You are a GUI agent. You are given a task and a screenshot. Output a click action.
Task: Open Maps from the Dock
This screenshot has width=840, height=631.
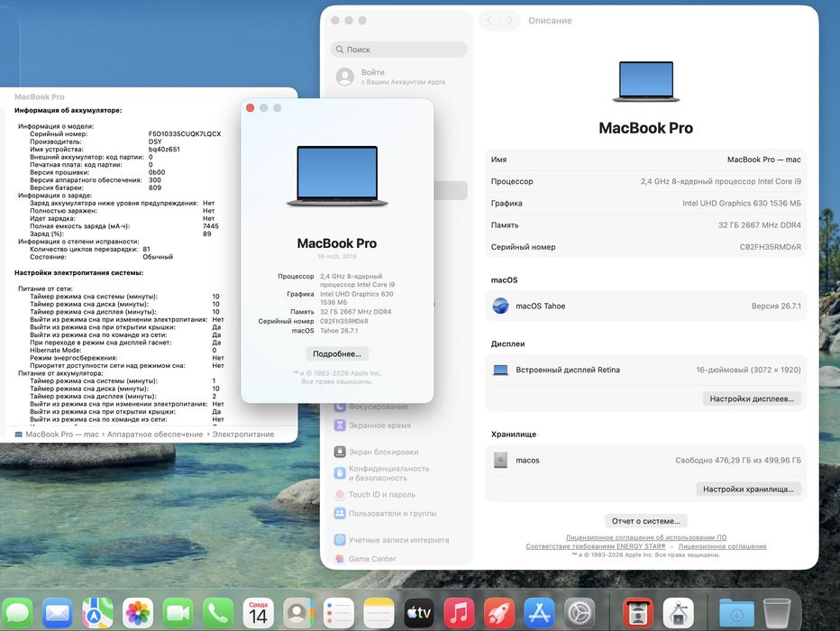coord(97,613)
